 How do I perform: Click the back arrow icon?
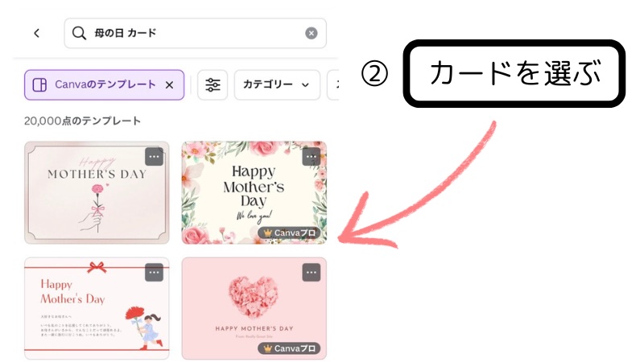[x=36, y=33]
